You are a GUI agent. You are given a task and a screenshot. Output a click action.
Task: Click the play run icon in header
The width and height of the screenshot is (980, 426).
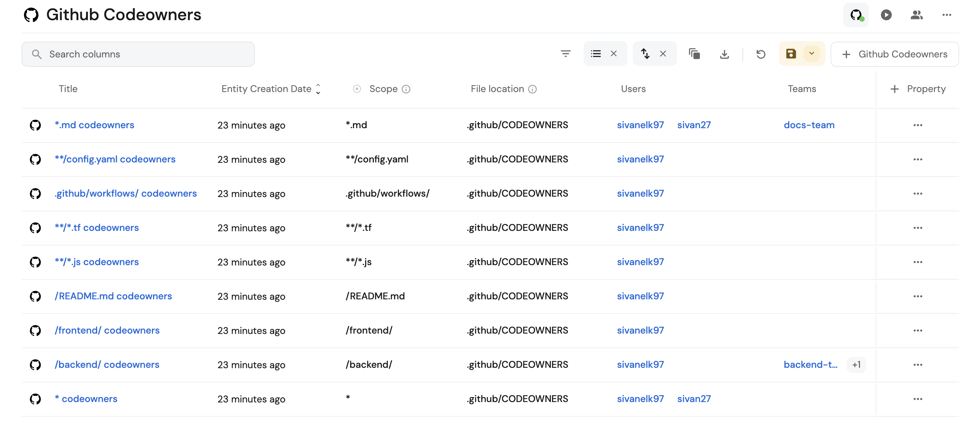[x=886, y=15]
